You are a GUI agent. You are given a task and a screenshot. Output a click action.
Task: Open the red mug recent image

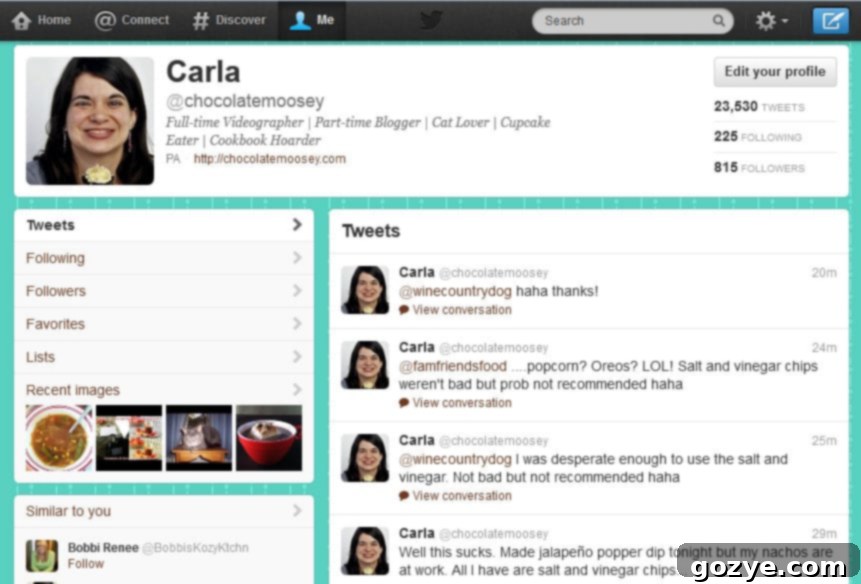(x=269, y=438)
